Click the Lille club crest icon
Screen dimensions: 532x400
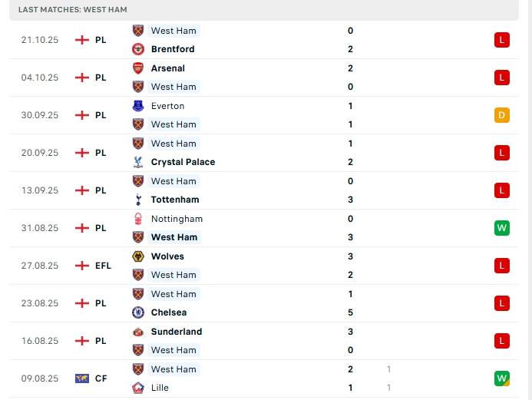138,388
